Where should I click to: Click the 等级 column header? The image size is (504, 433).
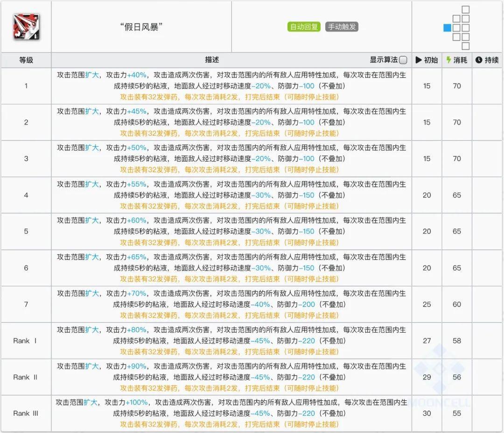point(26,60)
